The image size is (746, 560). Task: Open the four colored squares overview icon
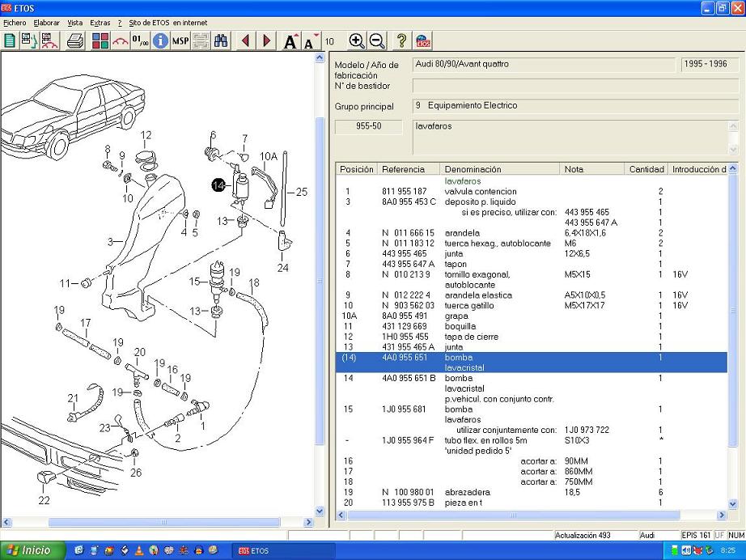tap(100, 41)
